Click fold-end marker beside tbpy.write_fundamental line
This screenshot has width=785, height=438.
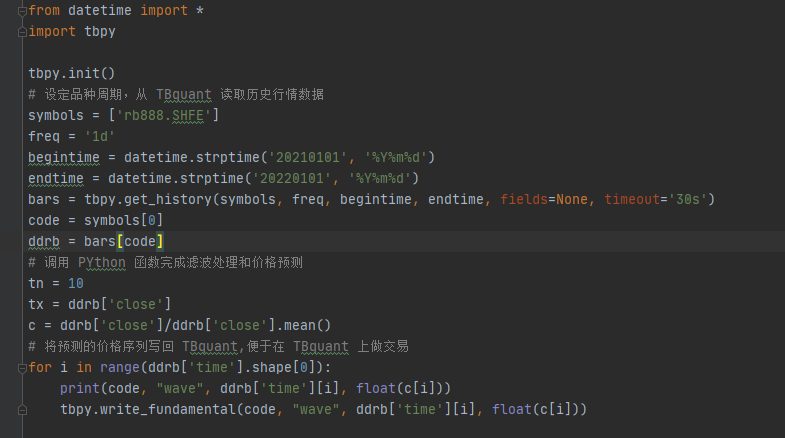[x=22, y=410]
